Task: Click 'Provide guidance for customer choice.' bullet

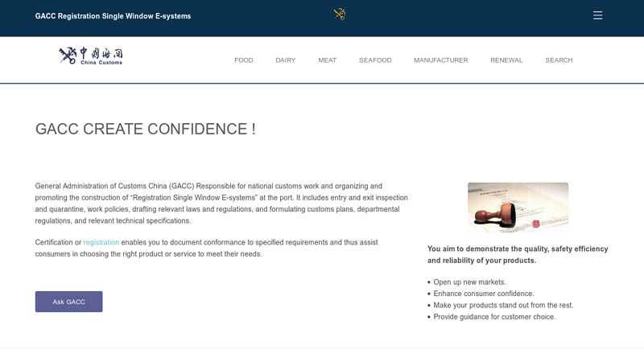Action: click(494, 316)
